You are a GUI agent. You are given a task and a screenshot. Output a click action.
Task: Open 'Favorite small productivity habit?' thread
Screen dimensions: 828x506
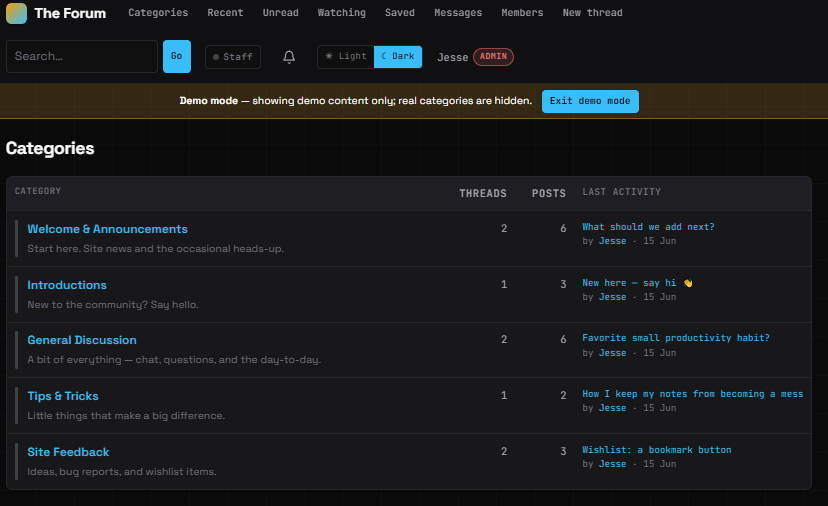coord(676,338)
